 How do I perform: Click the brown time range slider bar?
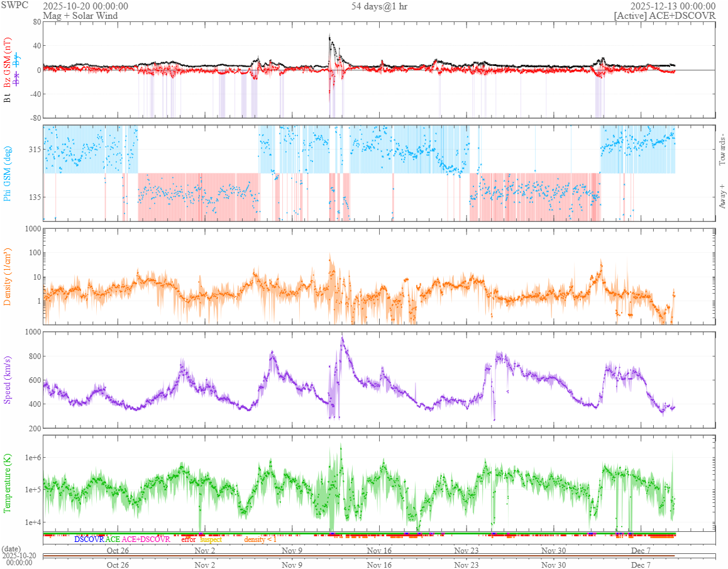[359, 556]
